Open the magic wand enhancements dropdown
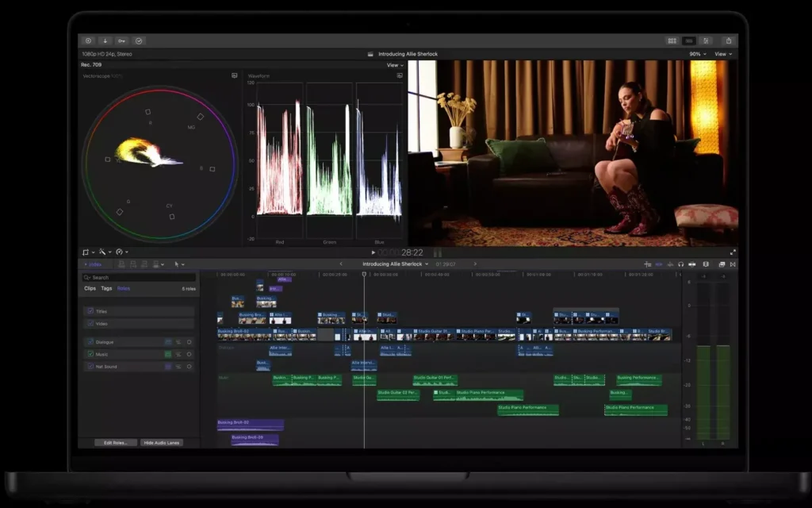This screenshot has height=508, width=812. click(105, 252)
